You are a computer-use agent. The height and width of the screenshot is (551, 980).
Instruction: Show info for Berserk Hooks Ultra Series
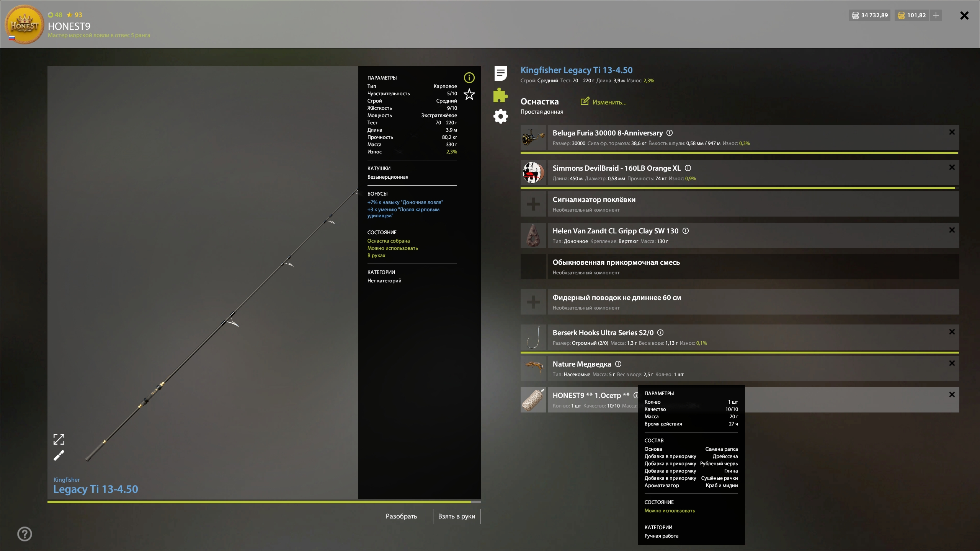tap(660, 333)
